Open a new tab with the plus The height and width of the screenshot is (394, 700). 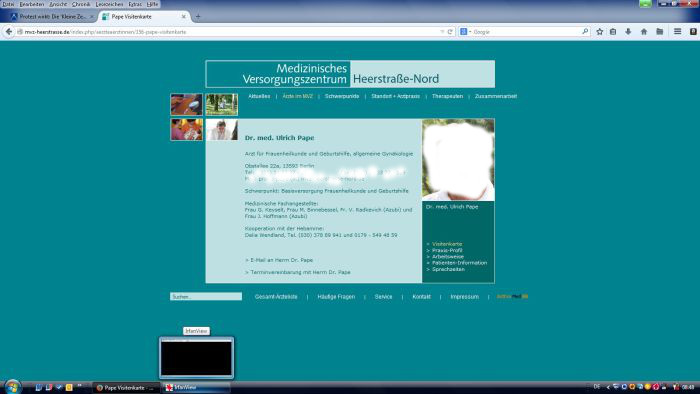(198, 17)
